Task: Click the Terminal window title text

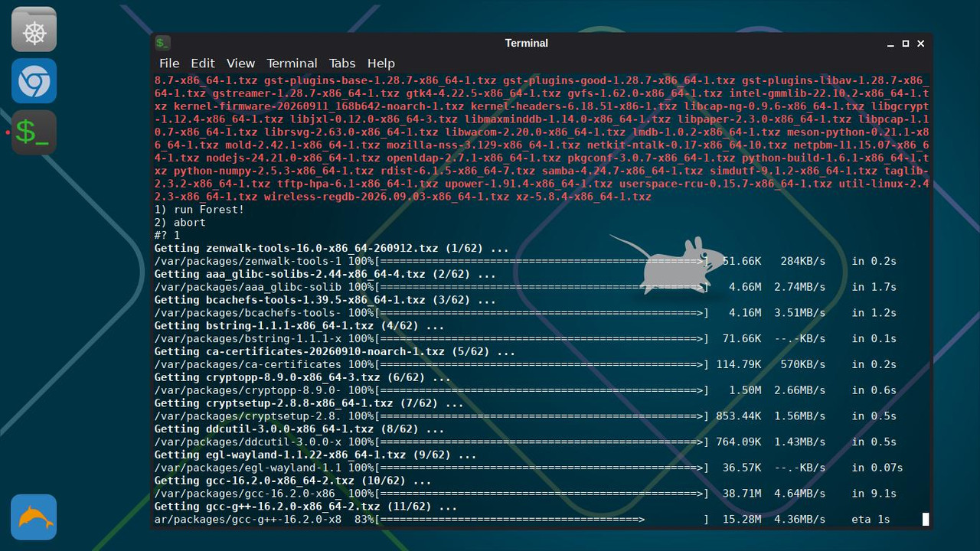Action: tap(527, 44)
